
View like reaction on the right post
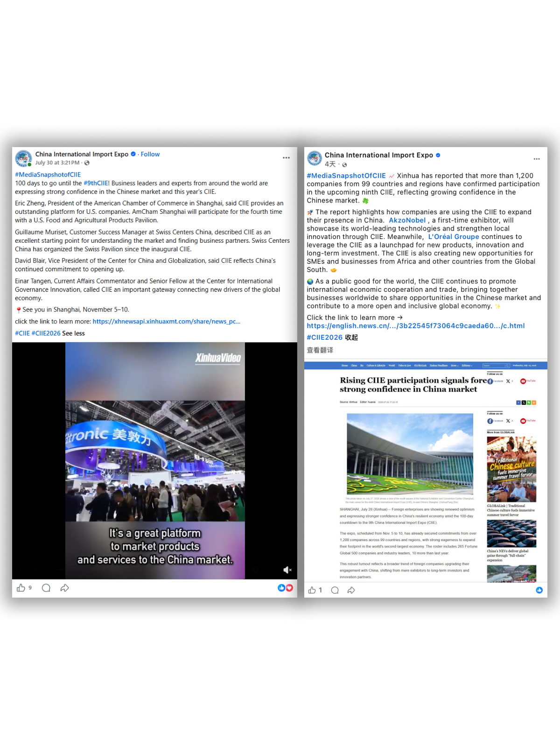(539, 590)
